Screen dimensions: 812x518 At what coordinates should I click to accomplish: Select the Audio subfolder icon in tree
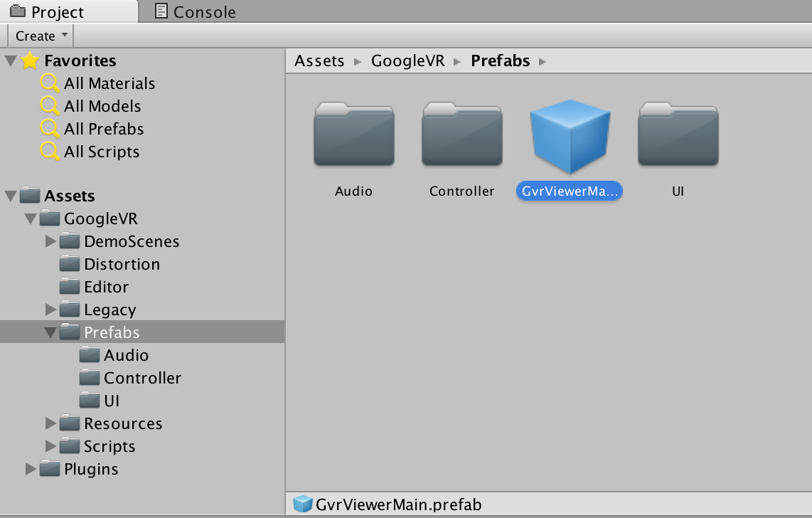89,354
